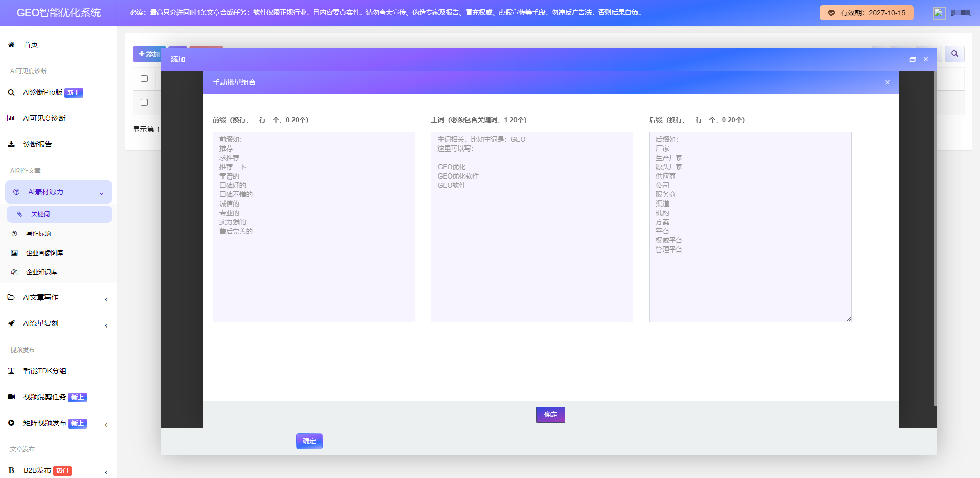The image size is (980, 478).
Task: Click the 关键词 tag icon
Action: 19,214
